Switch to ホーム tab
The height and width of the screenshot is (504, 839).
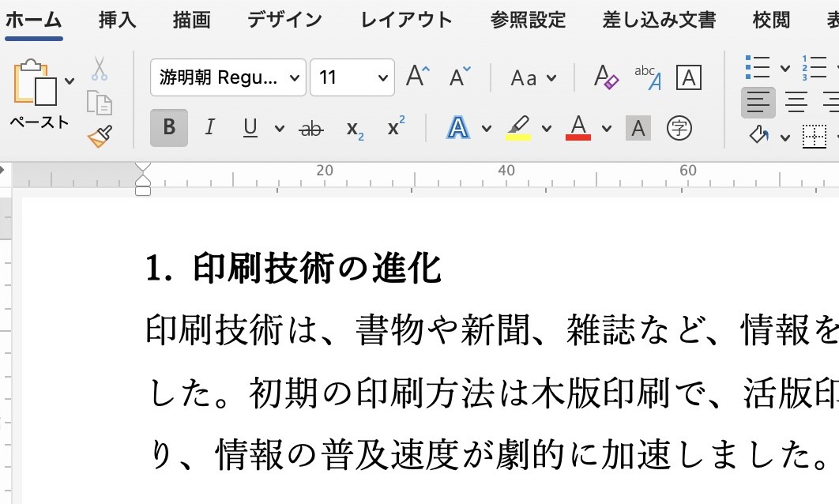(x=34, y=21)
